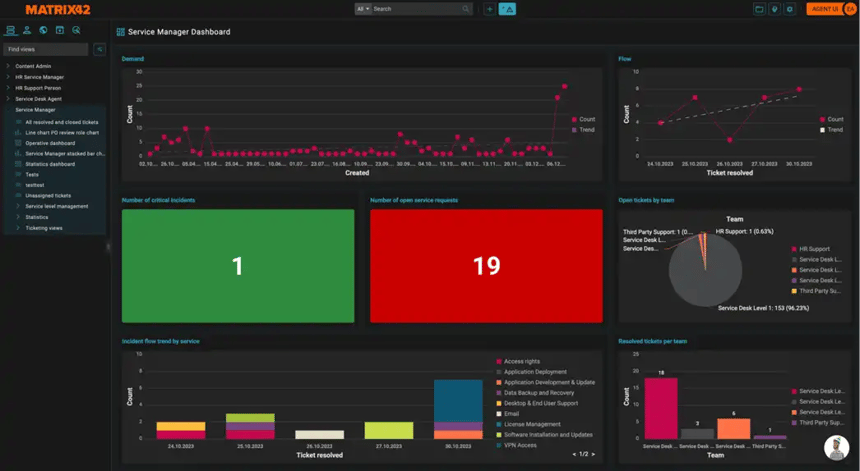This screenshot has width=860, height=471.
Task: Click the Find views input field
Action: [x=45, y=49]
